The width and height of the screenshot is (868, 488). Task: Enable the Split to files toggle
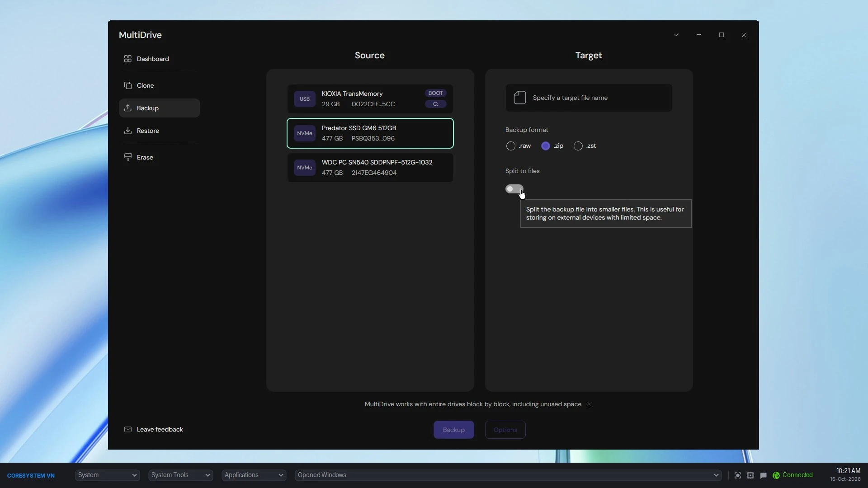click(x=514, y=189)
